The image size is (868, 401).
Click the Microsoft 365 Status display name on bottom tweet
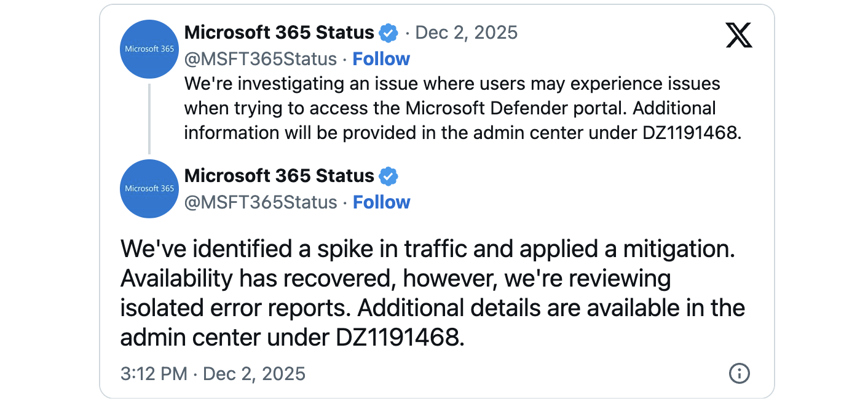pyautogui.click(x=280, y=176)
